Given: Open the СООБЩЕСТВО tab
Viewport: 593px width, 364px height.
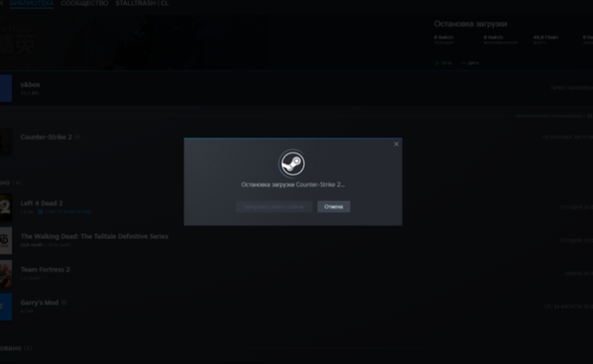Looking at the screenshot, I should [x=84, y=4].
